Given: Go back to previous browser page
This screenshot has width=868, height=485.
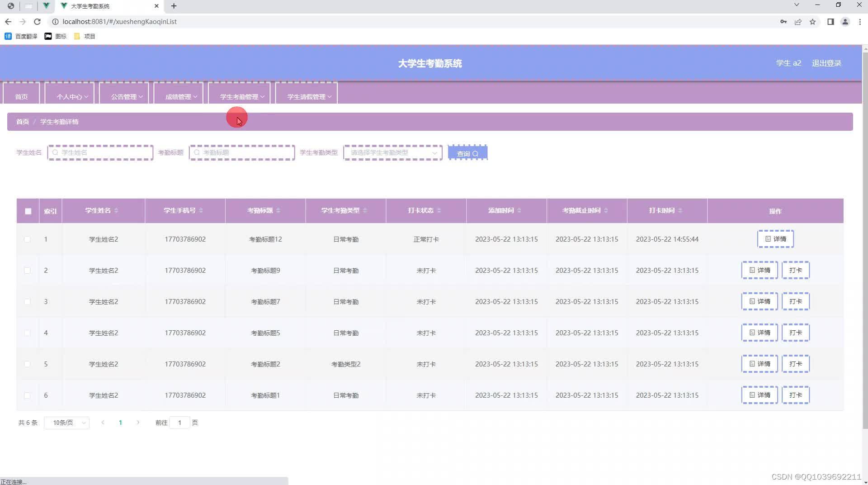Looking at the screenshot, I should [x=8, y=22].
